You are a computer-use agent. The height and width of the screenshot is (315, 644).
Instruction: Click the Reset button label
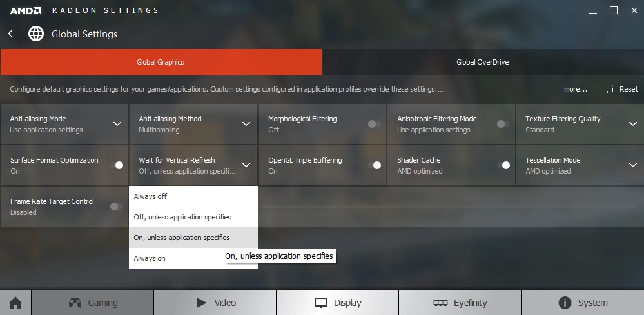(x=629, y=89)
